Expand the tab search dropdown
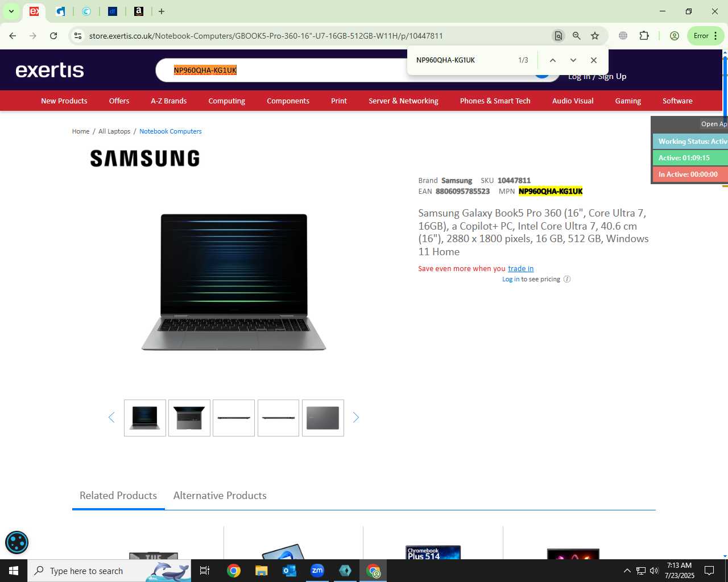 11,11
